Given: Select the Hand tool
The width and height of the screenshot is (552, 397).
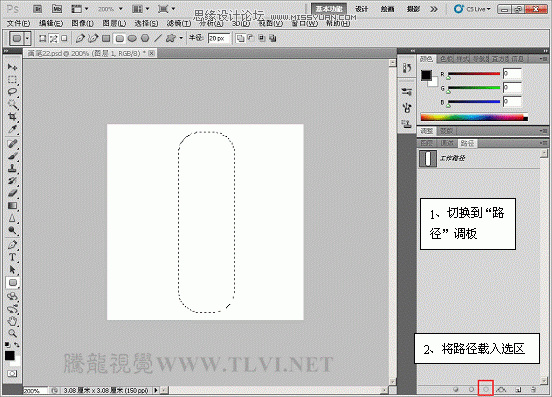Looking at the screenshot, I should (x=12, y=321).
